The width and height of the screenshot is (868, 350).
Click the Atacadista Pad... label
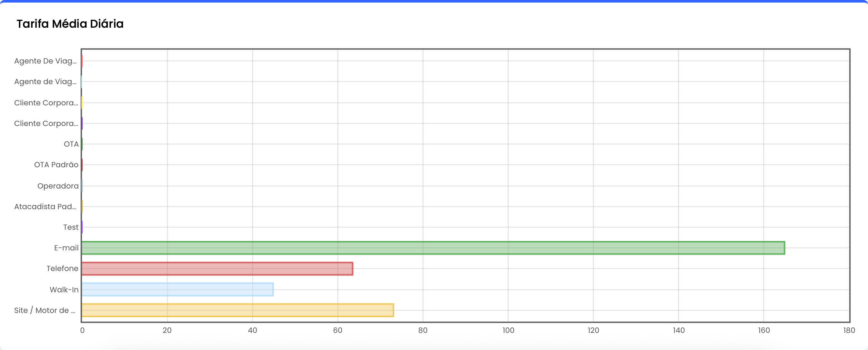(45, 206)
